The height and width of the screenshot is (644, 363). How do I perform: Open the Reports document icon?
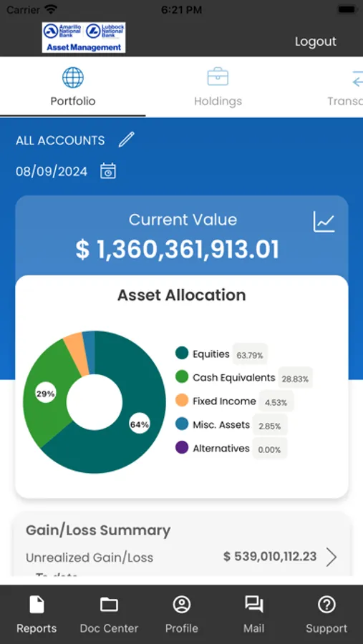tap(37, 605)
